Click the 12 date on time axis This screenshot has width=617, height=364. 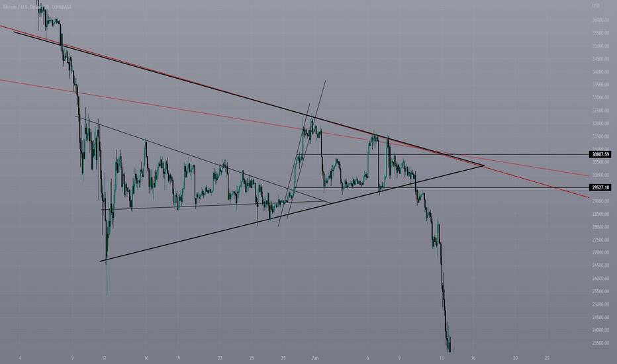pos(104,358)
